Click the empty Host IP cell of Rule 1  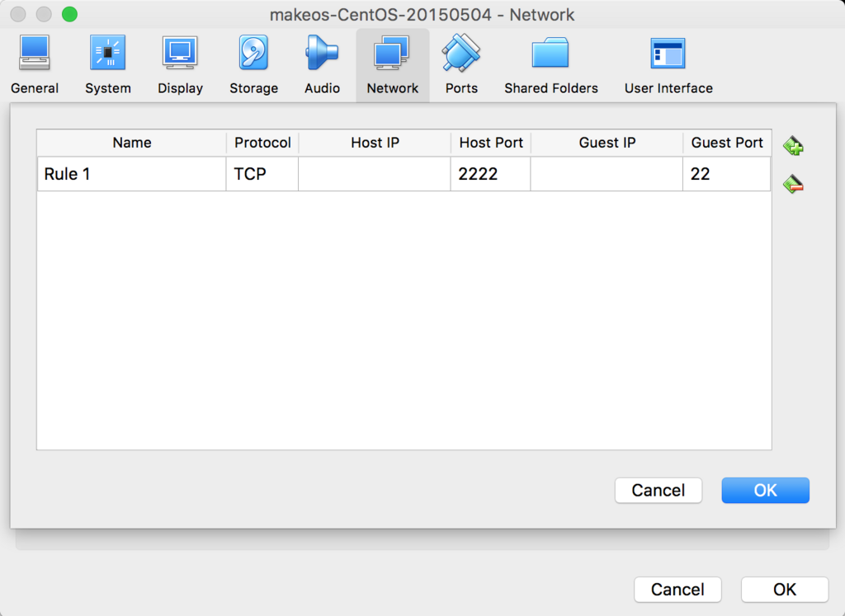[x=375, y=174]
